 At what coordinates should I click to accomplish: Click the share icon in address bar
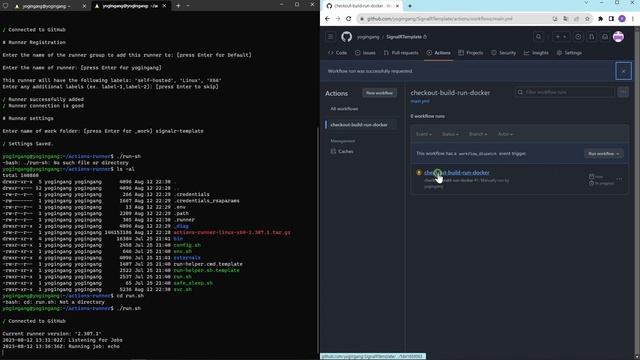[576, 19]
